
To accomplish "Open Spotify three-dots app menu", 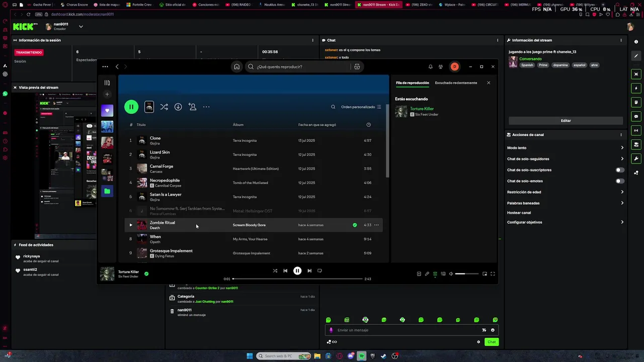I will (105, 66).
